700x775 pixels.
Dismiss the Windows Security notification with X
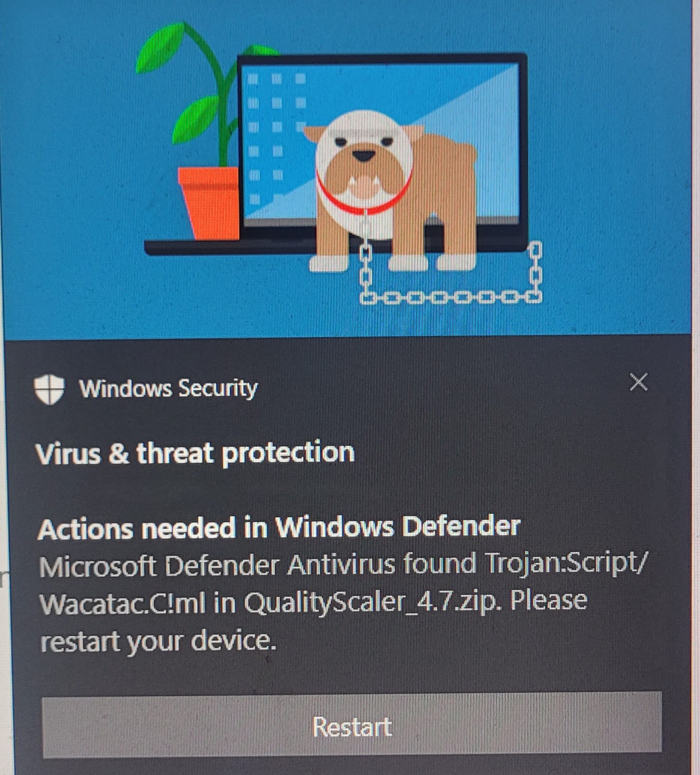(x=639, y=382)
